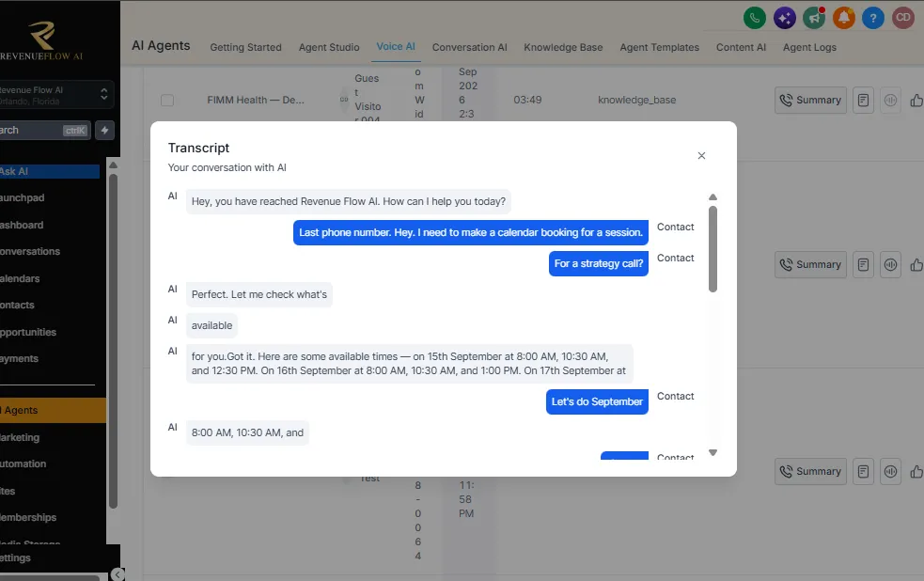This screenshot has height=581, width=924.
Task: Click thumbs up in the middle row
Action: (916, 264)
